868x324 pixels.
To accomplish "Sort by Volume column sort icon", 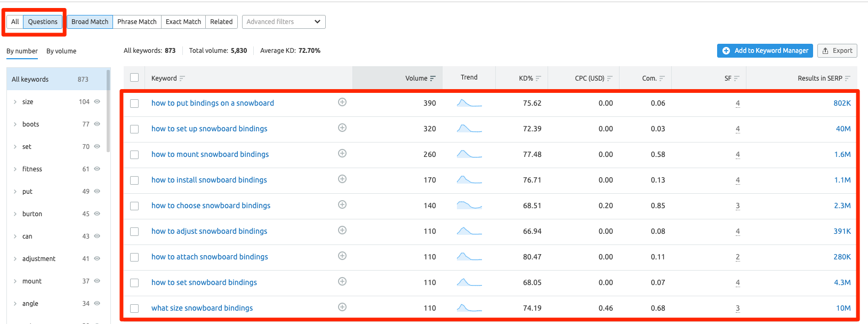I will tap(433, 78).
